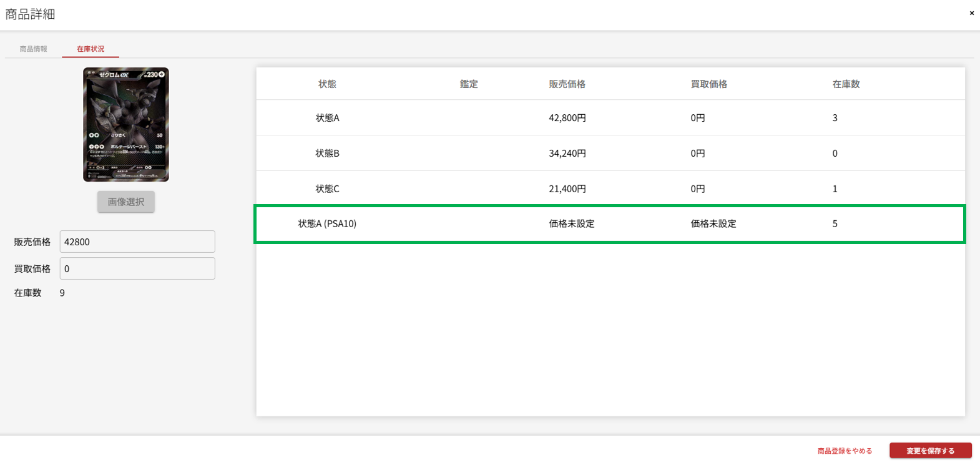Click the 販売価格 label beside the input
The image size is (980, 465).
pyautogui.click(x=32, y=242)
